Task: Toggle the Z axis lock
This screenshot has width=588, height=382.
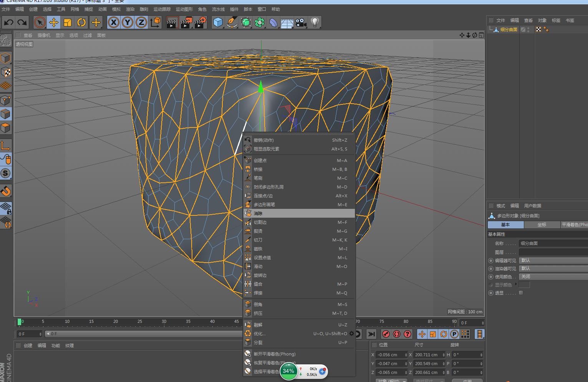Action: click(141, 23)
